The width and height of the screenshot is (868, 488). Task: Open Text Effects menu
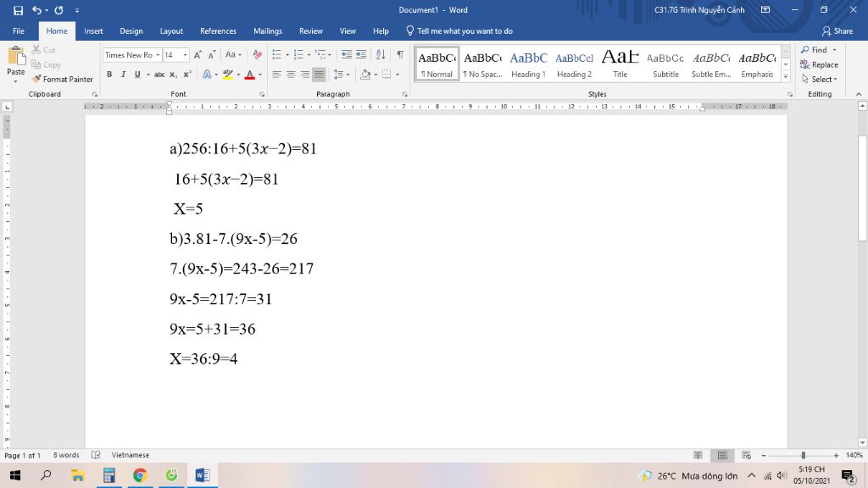point(207,75)
